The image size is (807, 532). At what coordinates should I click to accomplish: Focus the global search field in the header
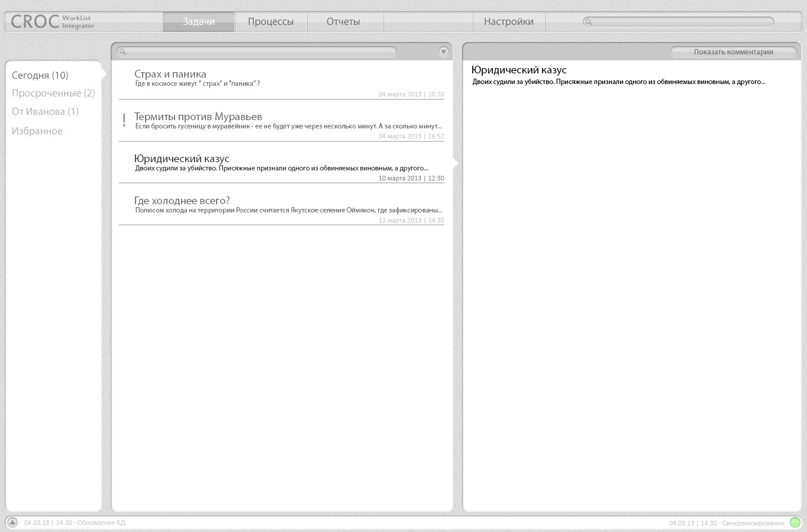[x=679, y=22]
